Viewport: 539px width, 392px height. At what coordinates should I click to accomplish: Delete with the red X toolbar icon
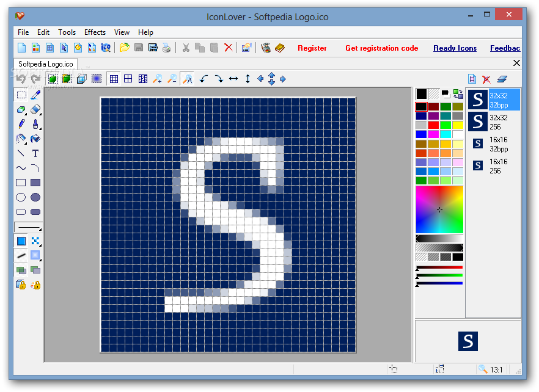click(x=229, y=48)
